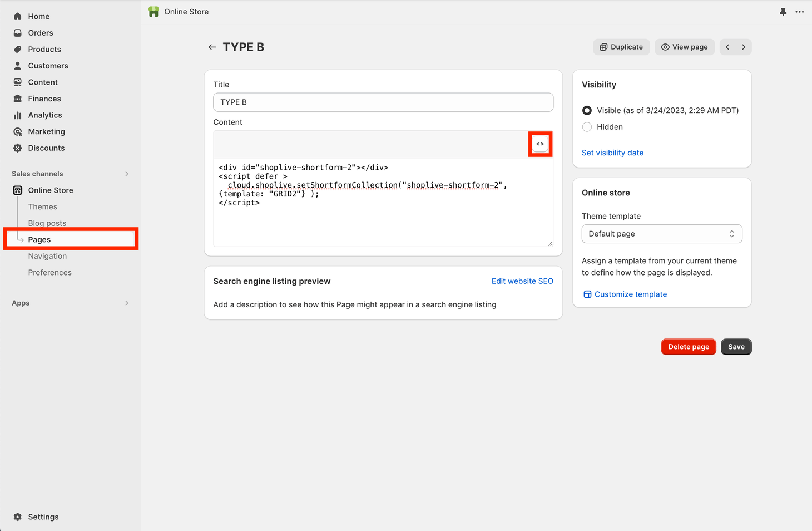The image size is (812, 531).
Task: Click the View page button
Action: (x=685, y=47)
